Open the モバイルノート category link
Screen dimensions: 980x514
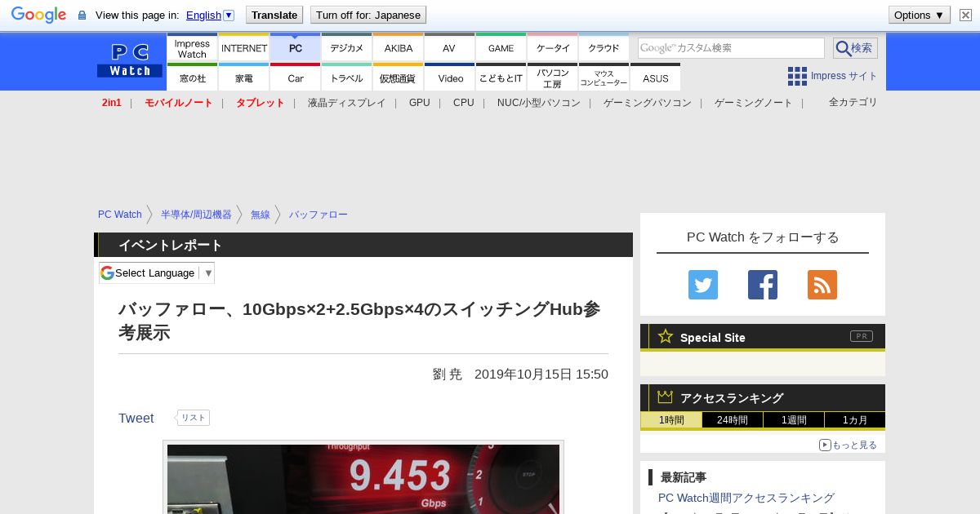(x=178, y=103)
